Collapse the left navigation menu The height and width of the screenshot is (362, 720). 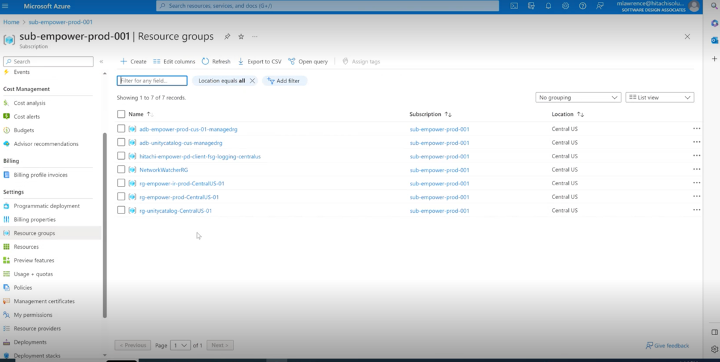pos(101,61)
